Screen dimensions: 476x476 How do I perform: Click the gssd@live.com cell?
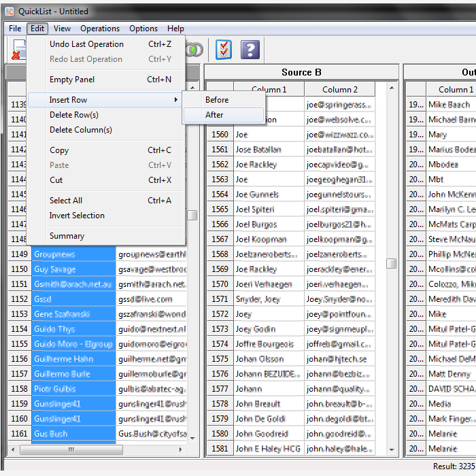[x=152, y=299]
